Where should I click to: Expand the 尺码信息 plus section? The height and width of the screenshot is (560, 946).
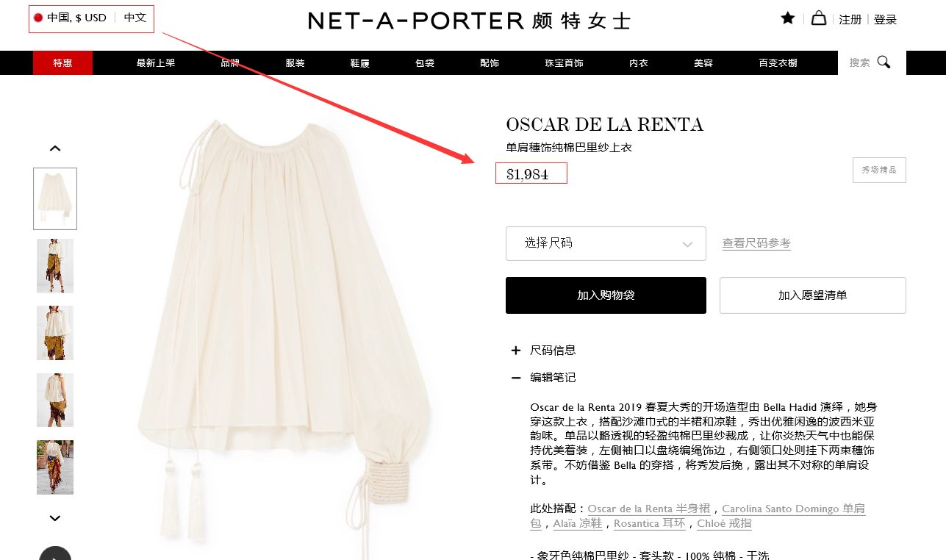516,351
